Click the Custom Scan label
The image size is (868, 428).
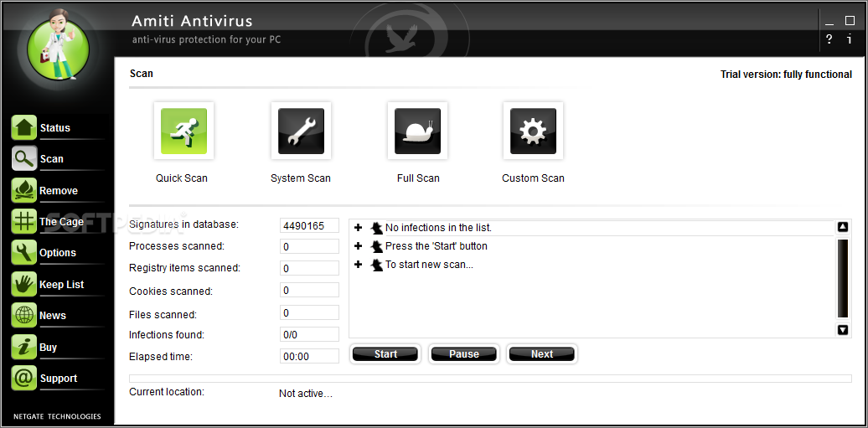pyautogui.click(x=533, y=178)
